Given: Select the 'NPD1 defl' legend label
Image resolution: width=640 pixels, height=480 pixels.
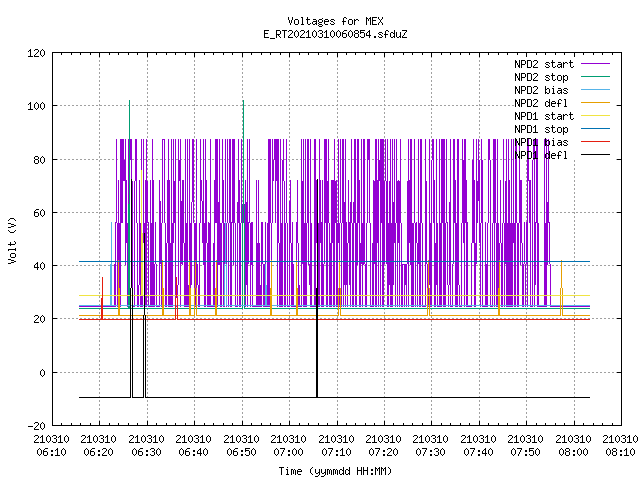Looking at the screenshot, I should click(541, 156).
